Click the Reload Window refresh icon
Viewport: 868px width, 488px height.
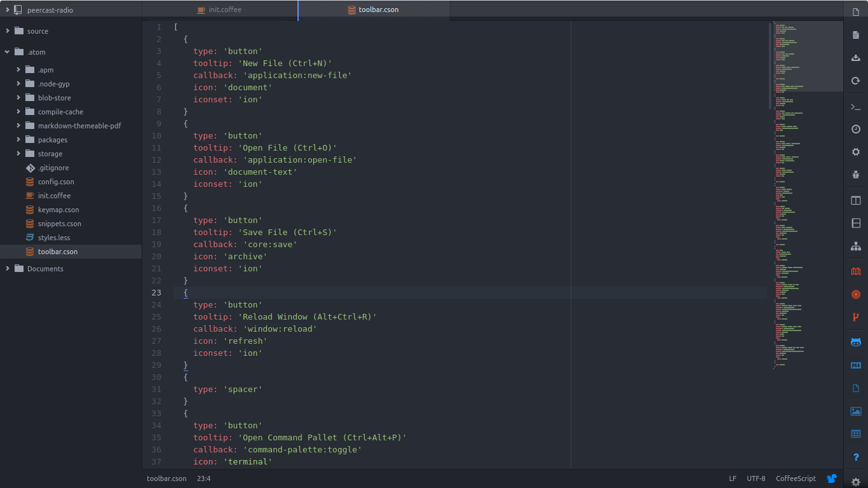click(x=856, y=81)
